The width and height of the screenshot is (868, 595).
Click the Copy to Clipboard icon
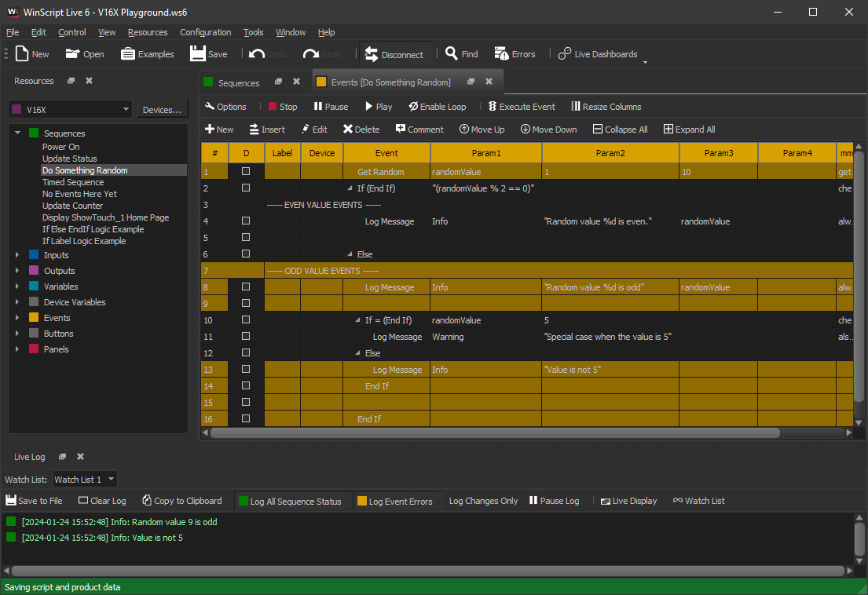click(147, 501)
